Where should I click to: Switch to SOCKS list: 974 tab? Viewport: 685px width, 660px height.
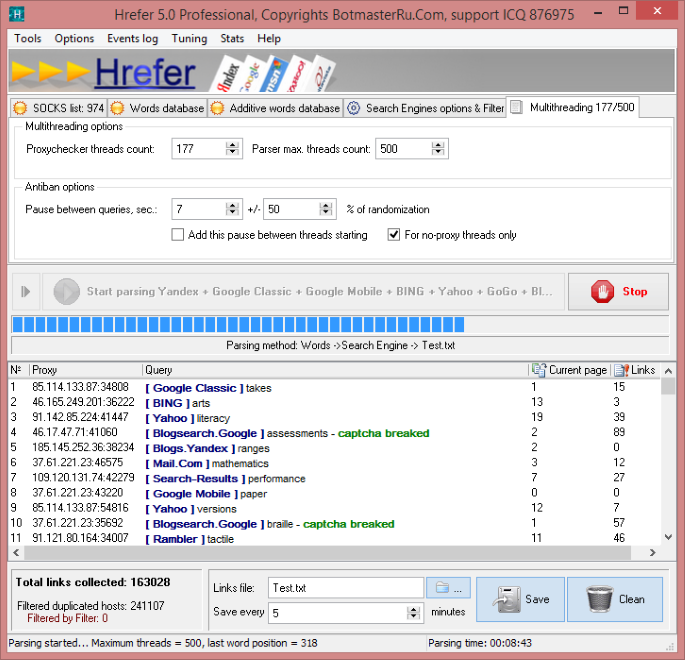point(59,108)
